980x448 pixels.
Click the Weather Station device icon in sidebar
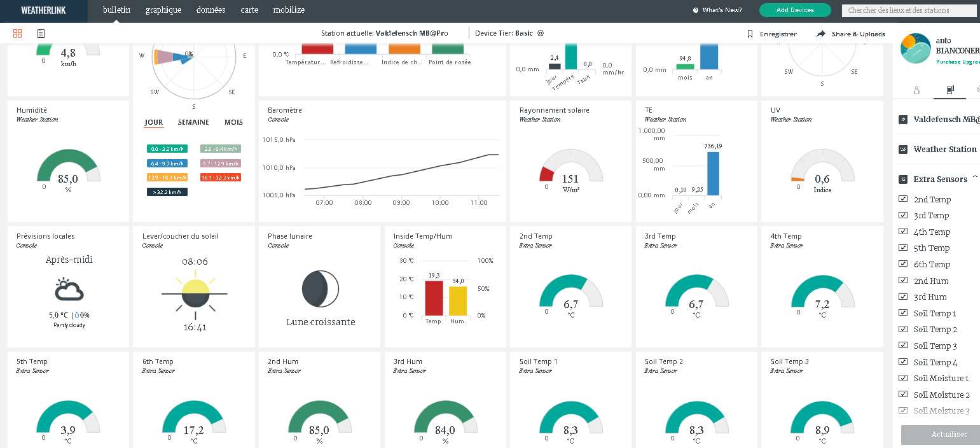tap(903, 150)
